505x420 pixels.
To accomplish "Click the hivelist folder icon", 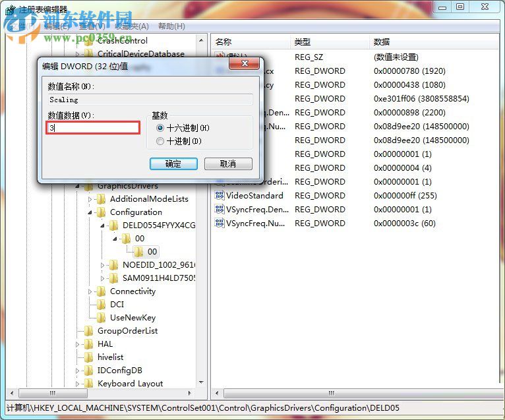I will coord(88,357).
